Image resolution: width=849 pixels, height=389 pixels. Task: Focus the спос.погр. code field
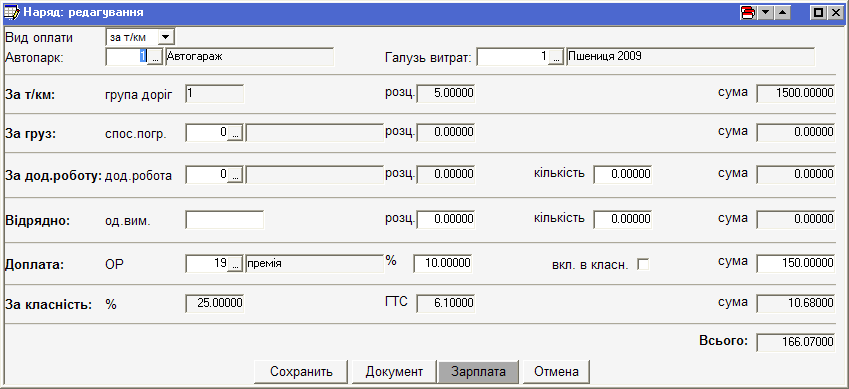click(206, 133)
